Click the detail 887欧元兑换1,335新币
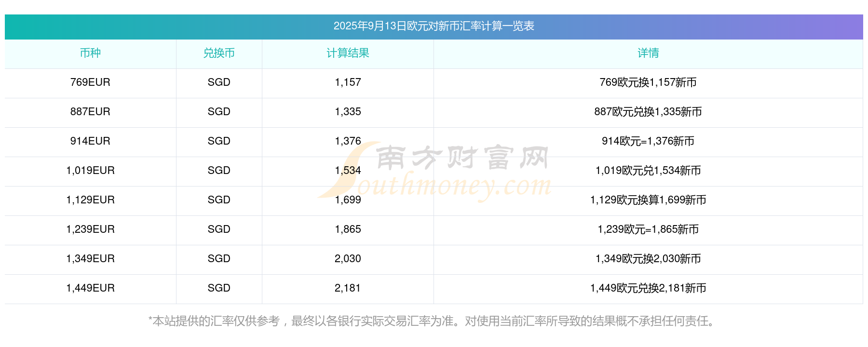This screenshot has width=868, height=347. (648, 112)
